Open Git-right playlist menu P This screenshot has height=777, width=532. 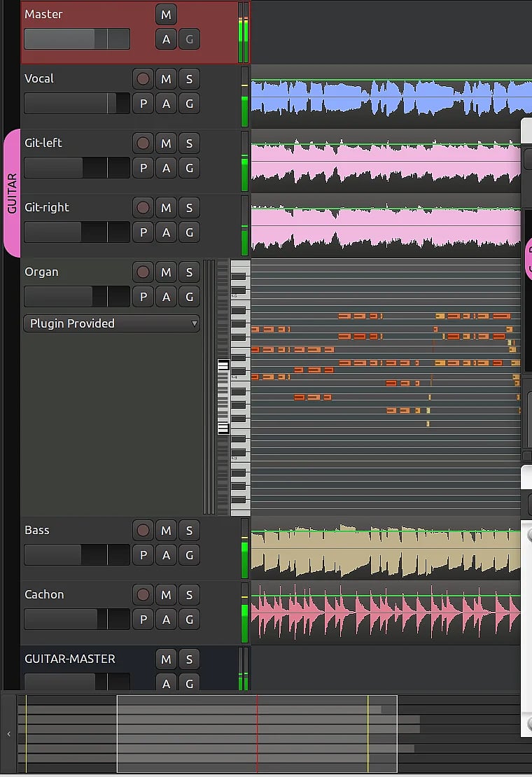click(143, 232)
